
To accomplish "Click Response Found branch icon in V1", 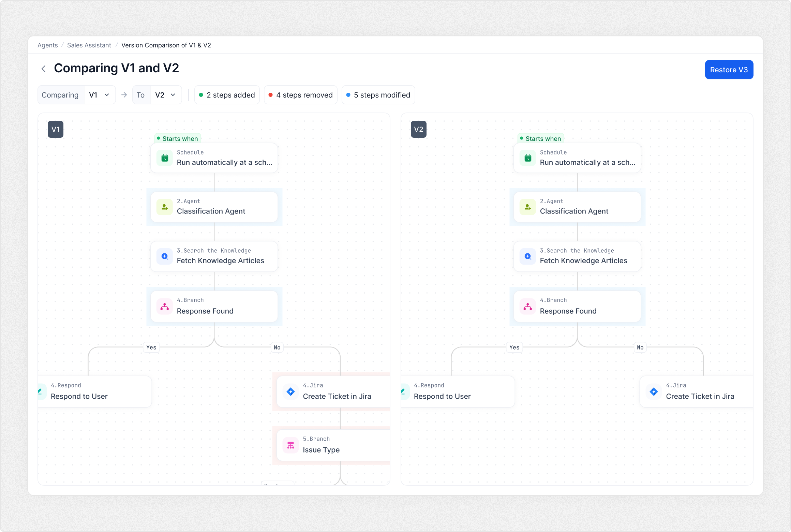I will [165, 306].
